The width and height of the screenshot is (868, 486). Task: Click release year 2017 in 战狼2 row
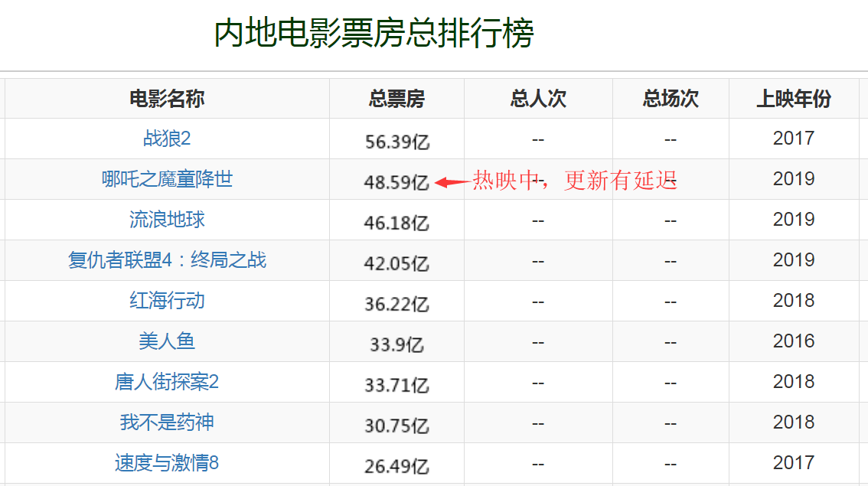pos(794,138)
